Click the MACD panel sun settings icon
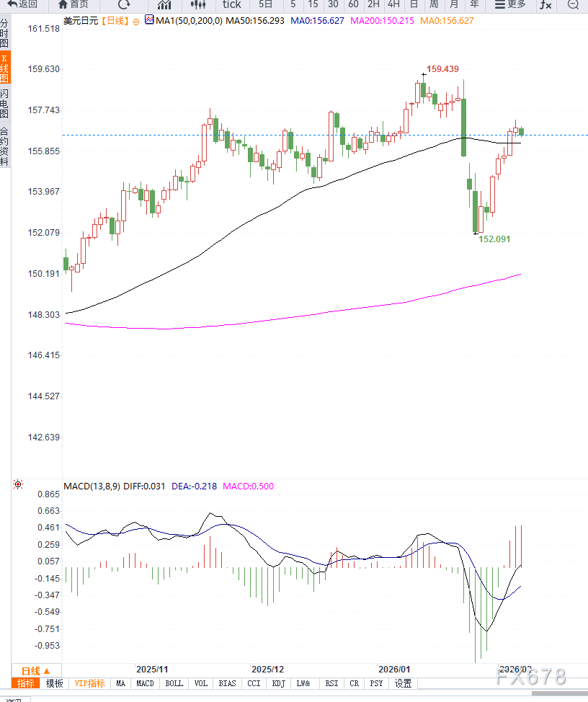Image resolution: width=588 pixels, height=702 pixels. point(18,485)
